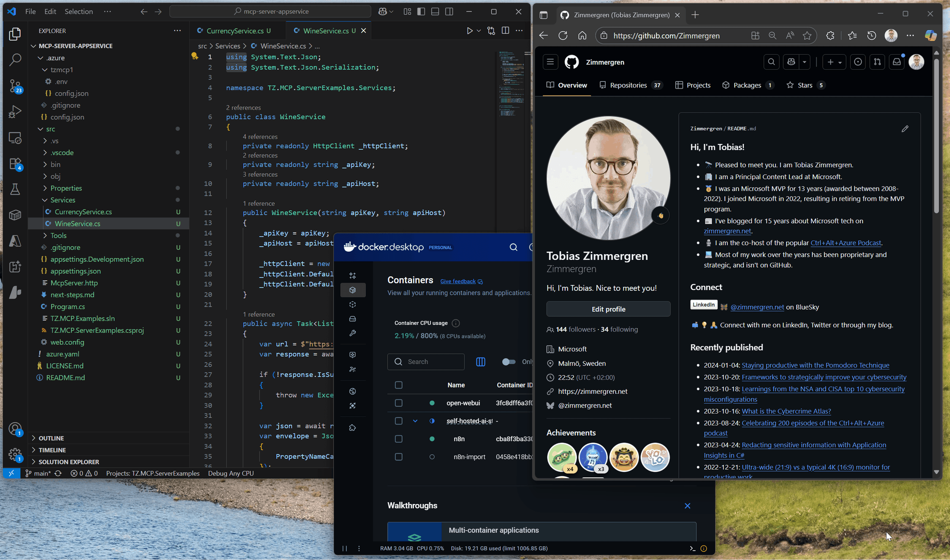Click LinkedIn badge under Connect
This screenshot has height=560, width=950.
coord(703,305)
